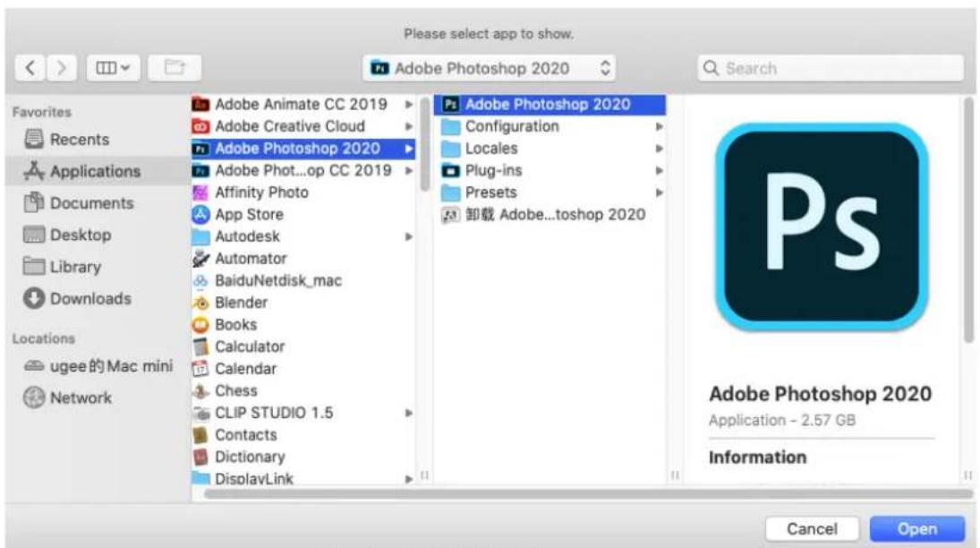
Task: Click the Calendar app icon
Action: point(200,369)
